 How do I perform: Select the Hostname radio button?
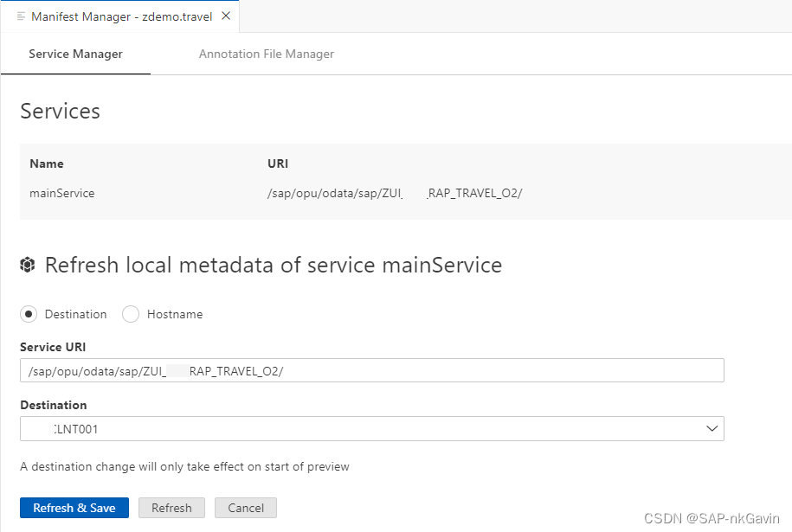tap(130, 314)
